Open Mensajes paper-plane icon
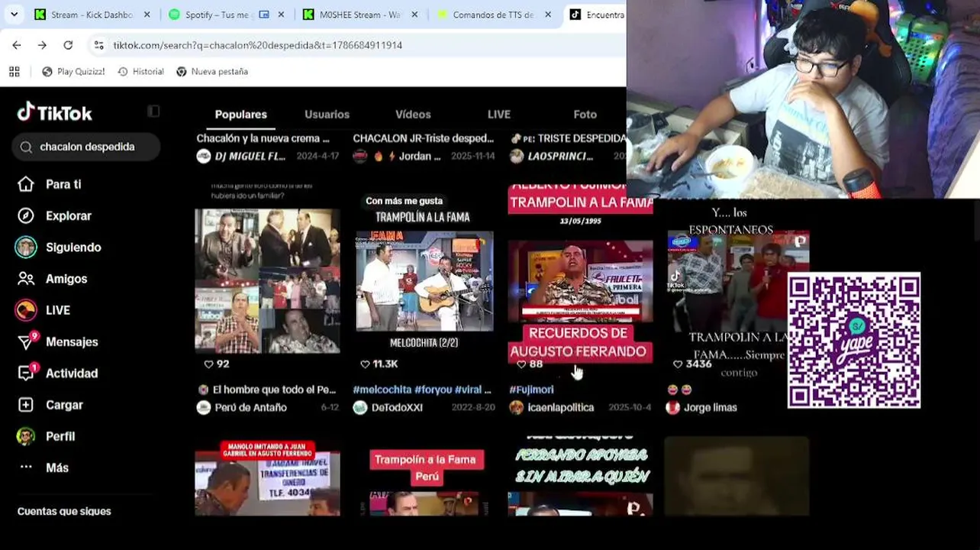The height and width of the screenshot is (550, 980). click(26, 341)
